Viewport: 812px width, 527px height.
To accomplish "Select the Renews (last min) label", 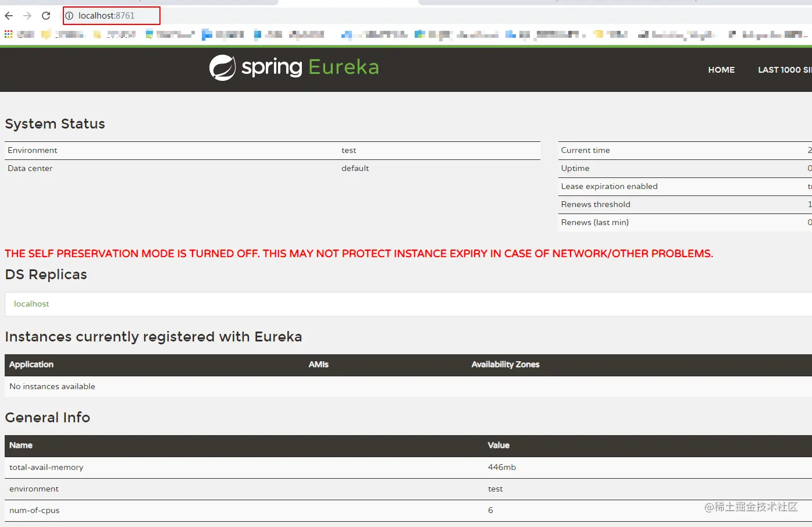I will (x=595, y=222).
